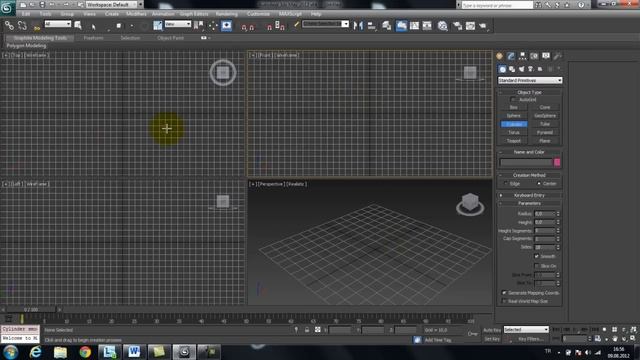Image resolution: width=640 pixels, height=360 pixels.
Task: Open the Standard Primitives dropdown
Action: (x=530, y=80)
